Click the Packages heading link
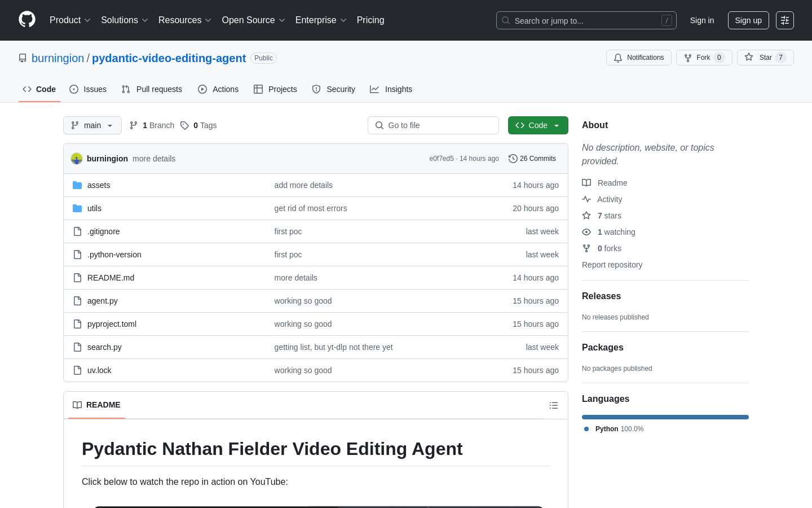 pos(602,348)
